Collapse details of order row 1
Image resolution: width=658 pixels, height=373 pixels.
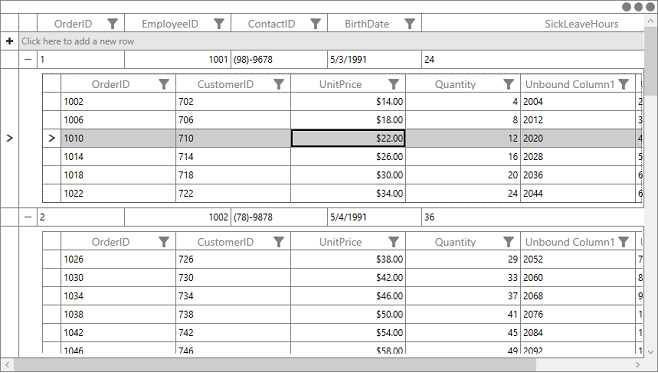coord(28,60)
